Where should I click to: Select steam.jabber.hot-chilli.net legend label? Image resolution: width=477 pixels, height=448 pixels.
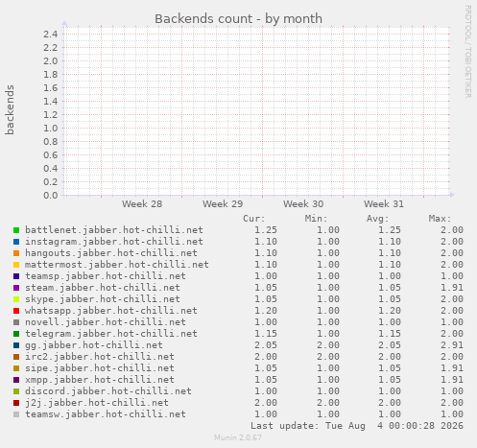[x=103, y=288]
